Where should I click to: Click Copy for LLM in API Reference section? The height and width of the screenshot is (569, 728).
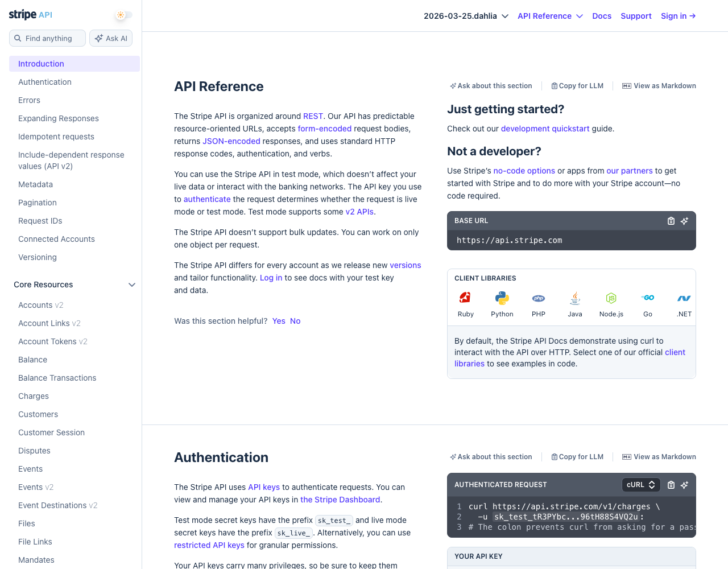tap(577, 86)
